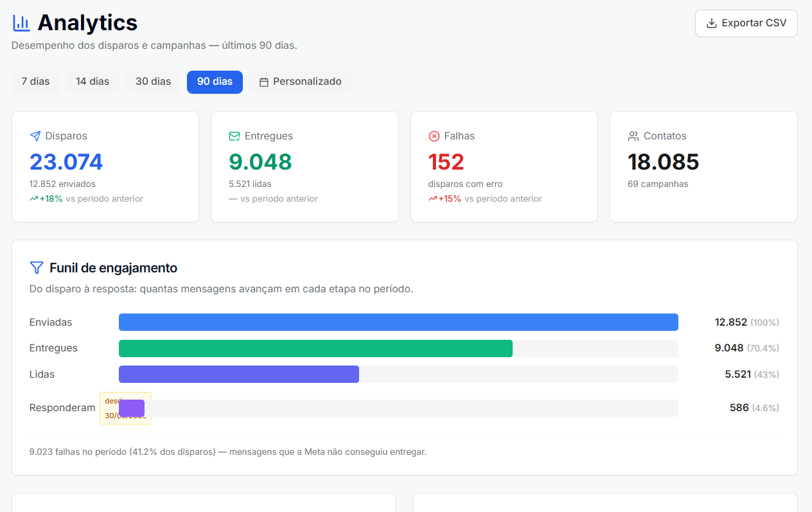Click the '69 campanhas' text
Viewport: 812px width, 512px height.
tap(658, 184)
